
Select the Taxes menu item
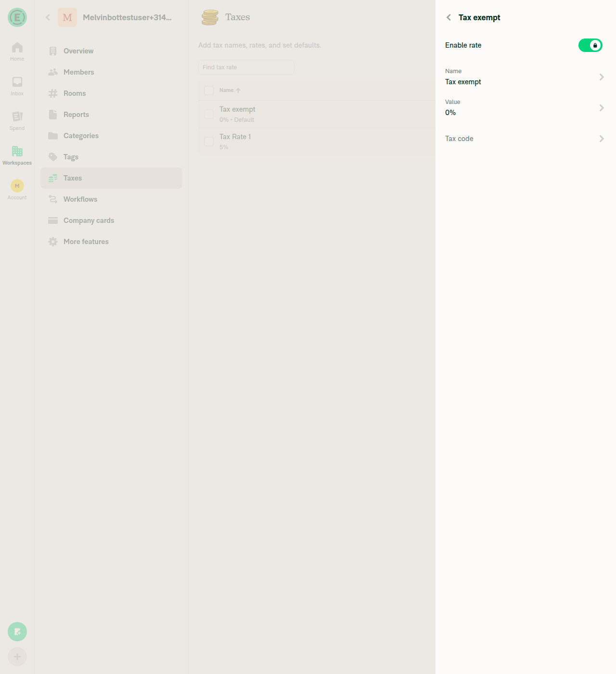click(111, 178)
